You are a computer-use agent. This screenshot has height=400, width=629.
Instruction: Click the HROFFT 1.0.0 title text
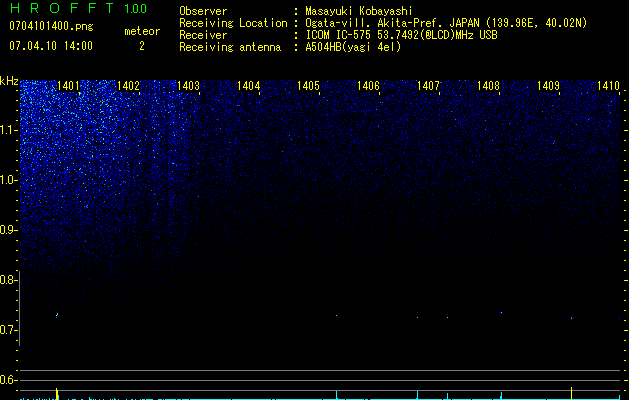(x=78, y=8)
